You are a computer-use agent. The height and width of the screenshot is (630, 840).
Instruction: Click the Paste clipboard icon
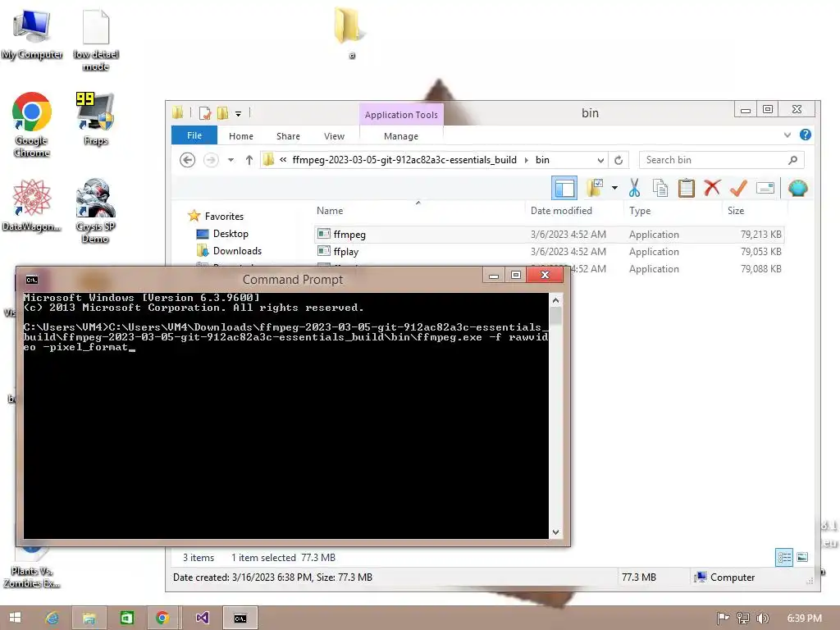tap(687, 188)
